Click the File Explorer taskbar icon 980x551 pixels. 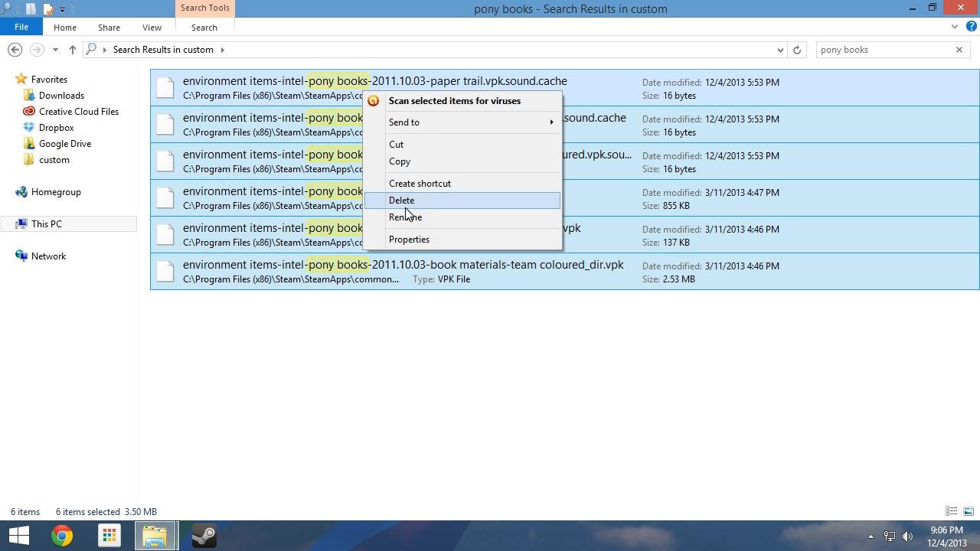click(156, 536)
